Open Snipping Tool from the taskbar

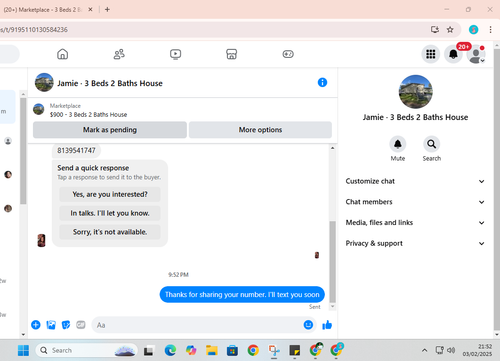point(274,350)
